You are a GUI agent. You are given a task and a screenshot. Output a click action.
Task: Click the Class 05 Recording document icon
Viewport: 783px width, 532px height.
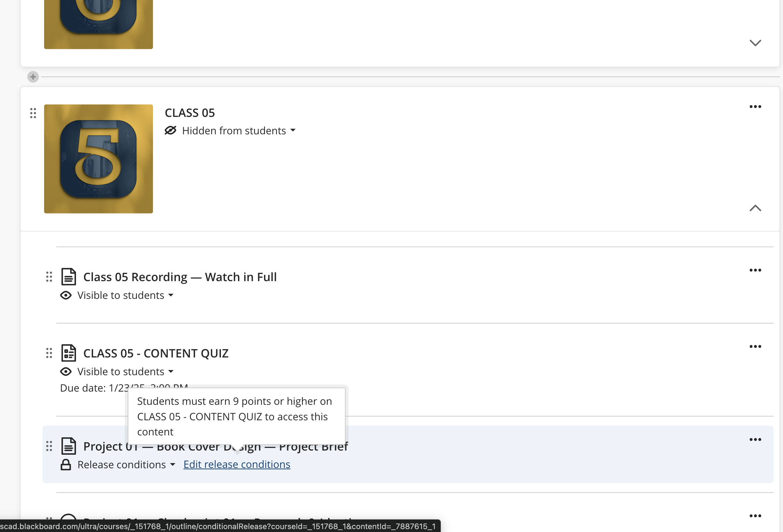69,277
